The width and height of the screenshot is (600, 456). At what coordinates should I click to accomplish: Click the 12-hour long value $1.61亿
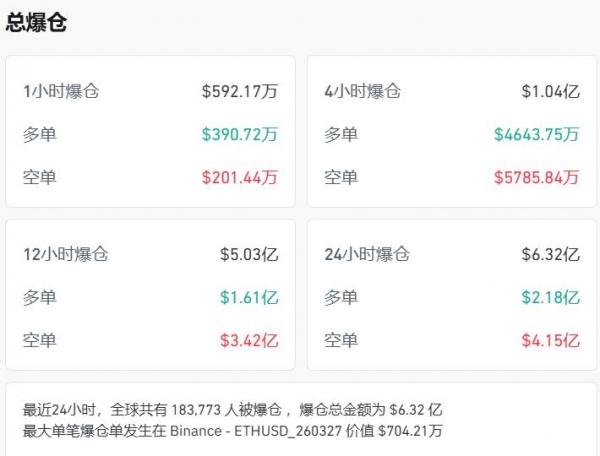(249, 297)
